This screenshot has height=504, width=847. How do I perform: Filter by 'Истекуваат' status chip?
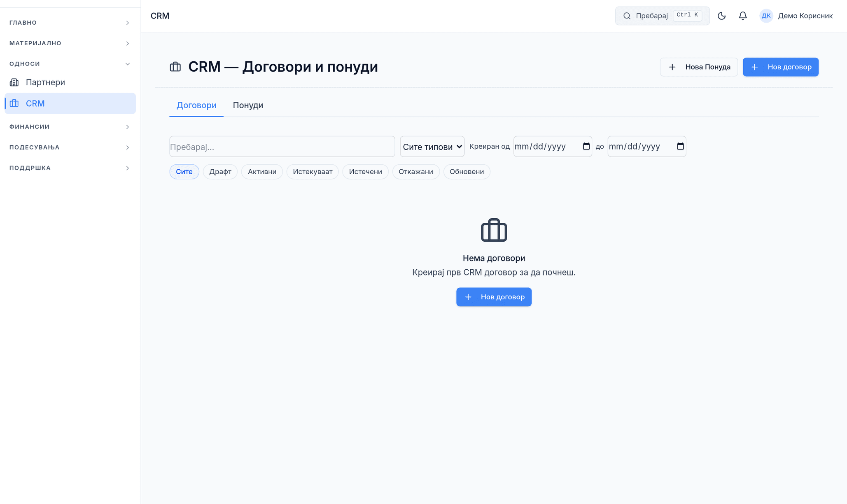pyautogui.click(x=313, y=172)
